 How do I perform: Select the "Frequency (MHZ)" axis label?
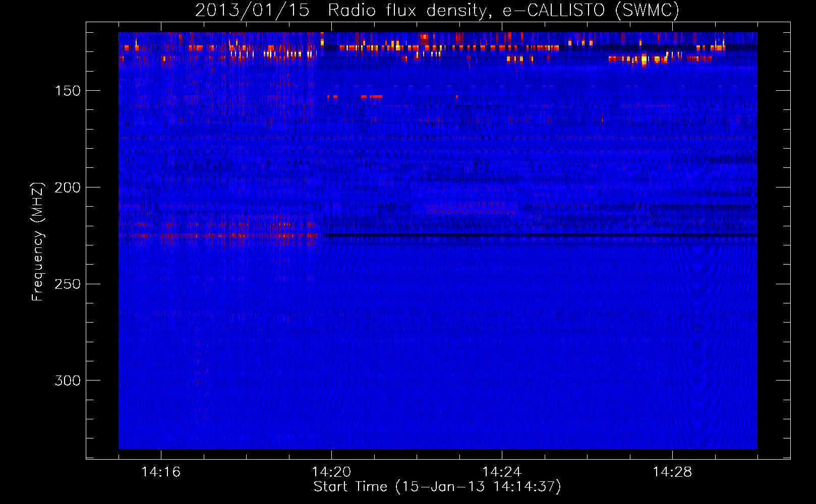[38, 242]
